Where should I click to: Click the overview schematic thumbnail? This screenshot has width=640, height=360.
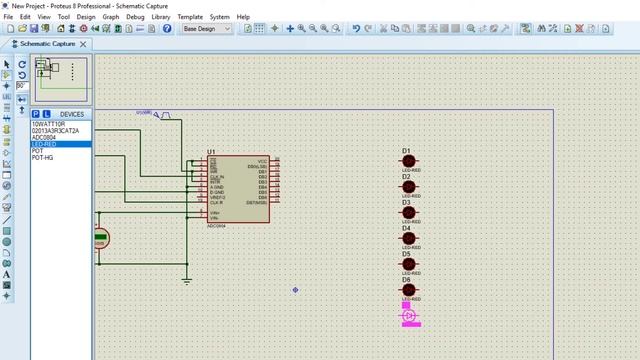coord(61,79)
